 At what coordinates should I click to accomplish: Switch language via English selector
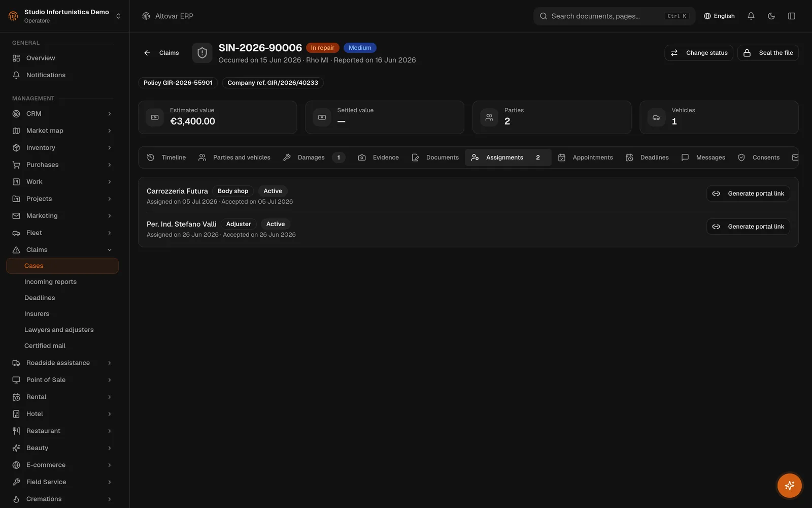(x=719, y=16)
